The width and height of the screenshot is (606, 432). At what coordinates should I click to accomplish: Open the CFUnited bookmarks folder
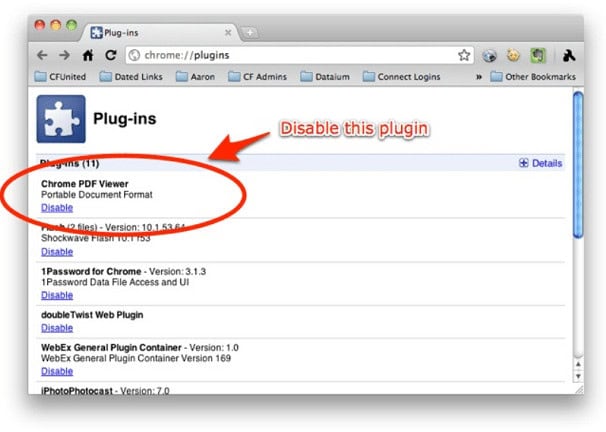tap(60, 77)
